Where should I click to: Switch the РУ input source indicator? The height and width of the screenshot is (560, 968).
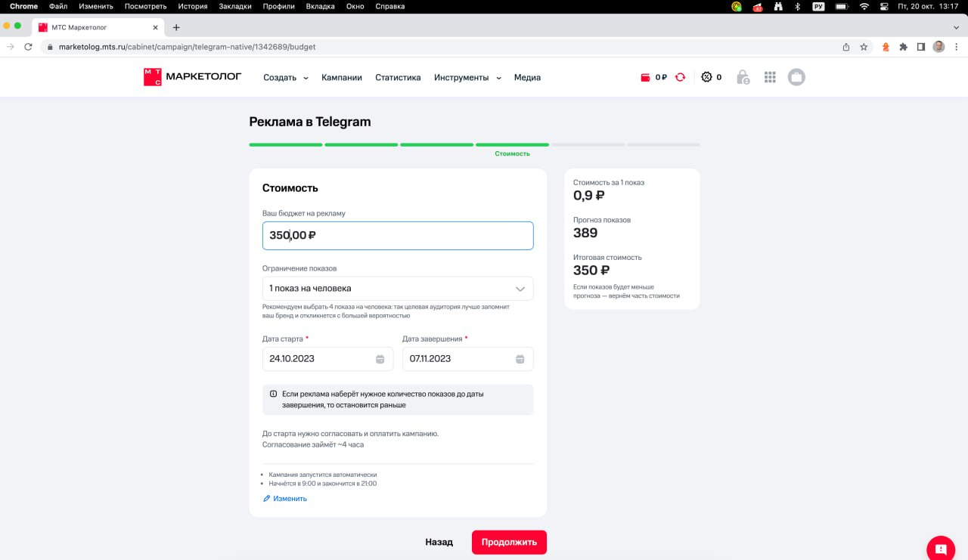818,6
